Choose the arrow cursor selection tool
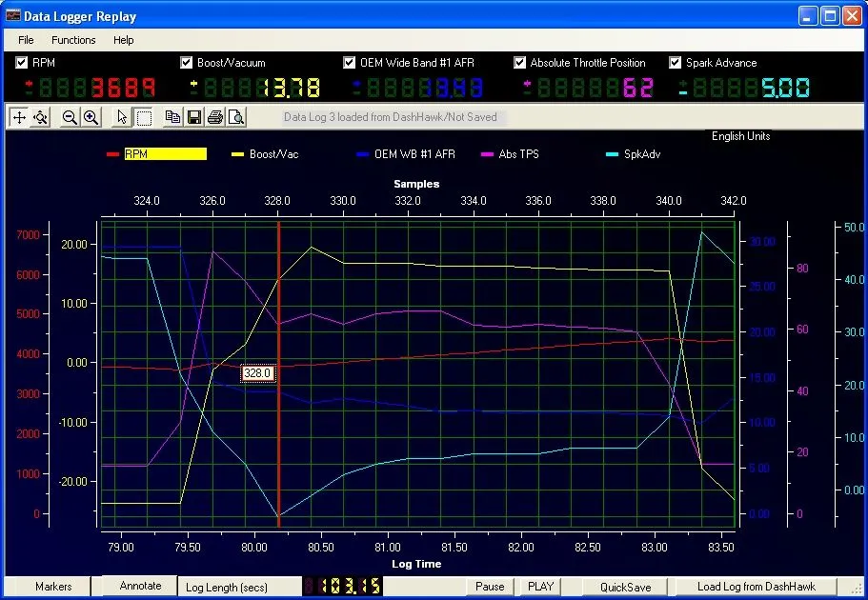Image resolution: width=868 pixels, height=600 pixels. click(x=121, y=117)
